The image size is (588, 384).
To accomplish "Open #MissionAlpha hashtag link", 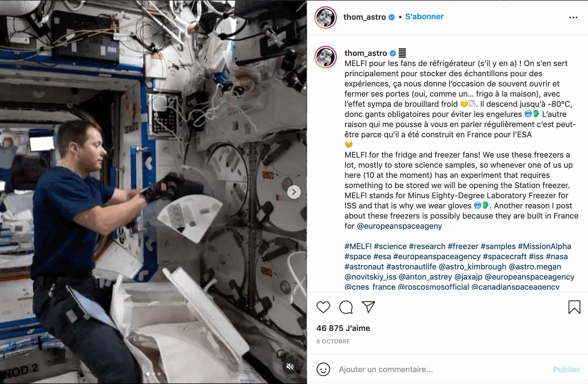I will click(545, 246).
